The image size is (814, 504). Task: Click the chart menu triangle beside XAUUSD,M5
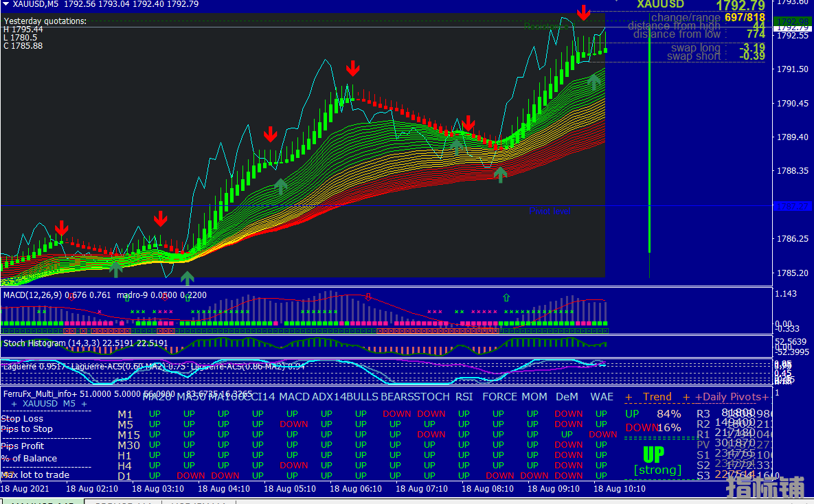pyautogui.click(x=6, y=4)
